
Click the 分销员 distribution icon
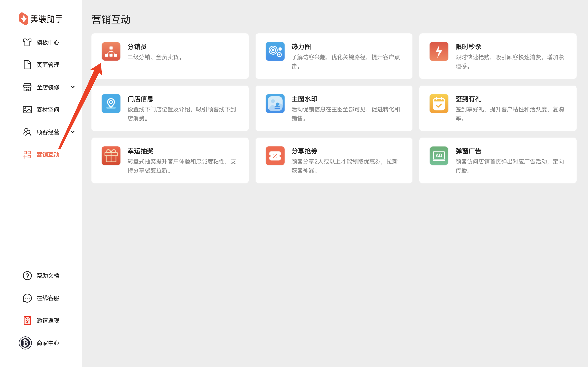[111, 51]
